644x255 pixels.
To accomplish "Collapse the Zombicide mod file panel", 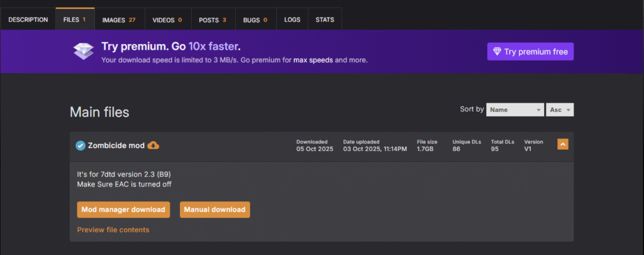I will (563, 144).
